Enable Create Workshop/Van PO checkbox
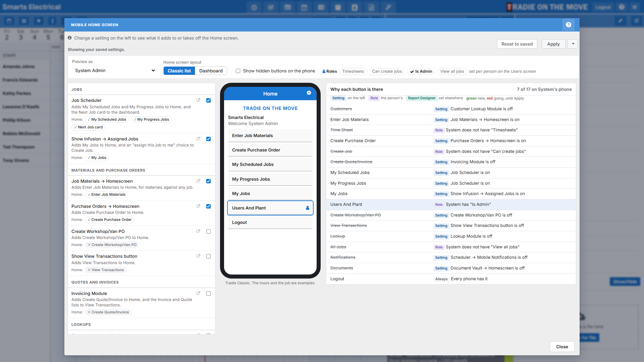 coord(209,231)
